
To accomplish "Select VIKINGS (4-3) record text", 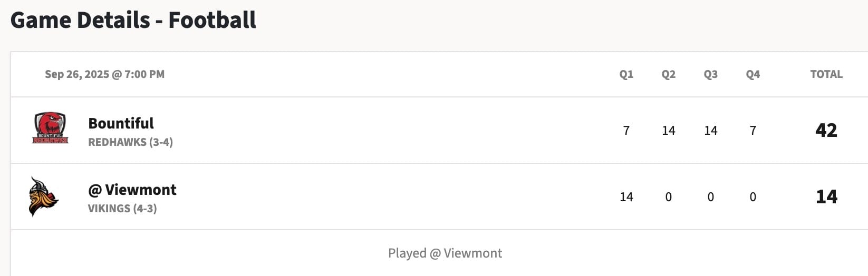I will (x=122, y=209).
